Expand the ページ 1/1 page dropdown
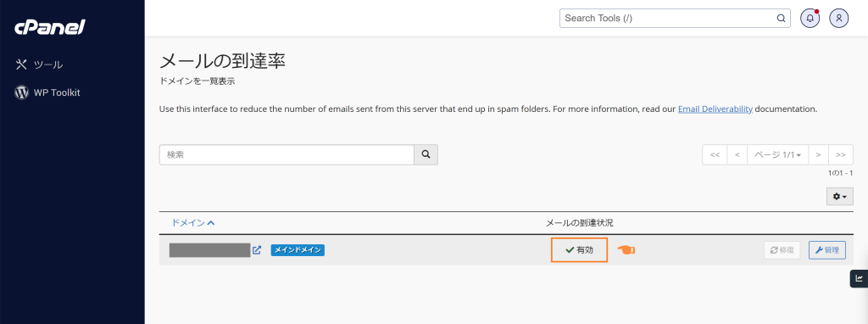The image size is (868, 324). pyautogui.click(x=777, y=155)
